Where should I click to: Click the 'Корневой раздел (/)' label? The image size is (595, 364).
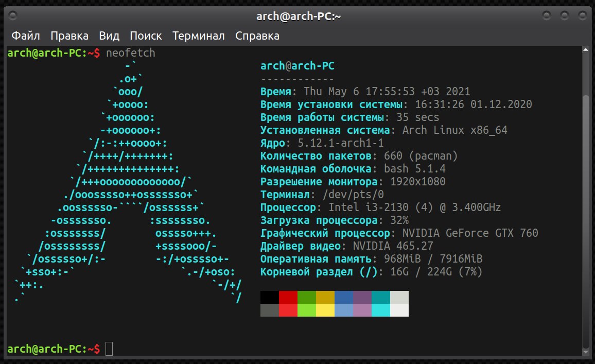coord(319,272)
